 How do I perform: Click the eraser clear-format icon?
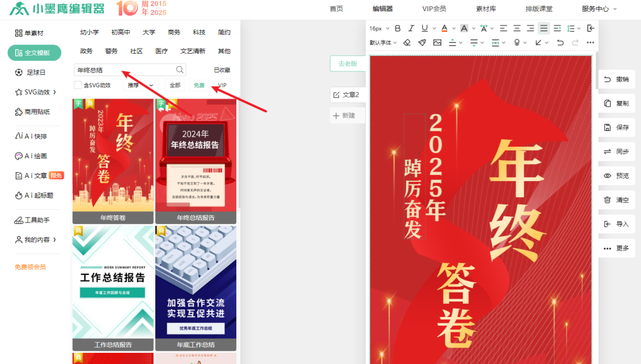click(x=407, y=42)
